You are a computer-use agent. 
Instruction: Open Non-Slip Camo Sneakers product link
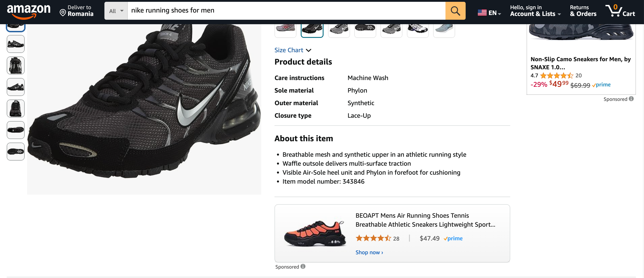(580, 63)
